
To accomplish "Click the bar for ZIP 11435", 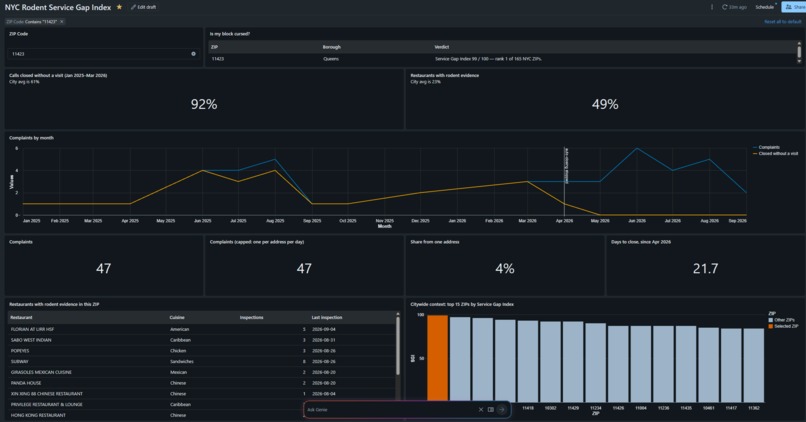I will (686, 363).
